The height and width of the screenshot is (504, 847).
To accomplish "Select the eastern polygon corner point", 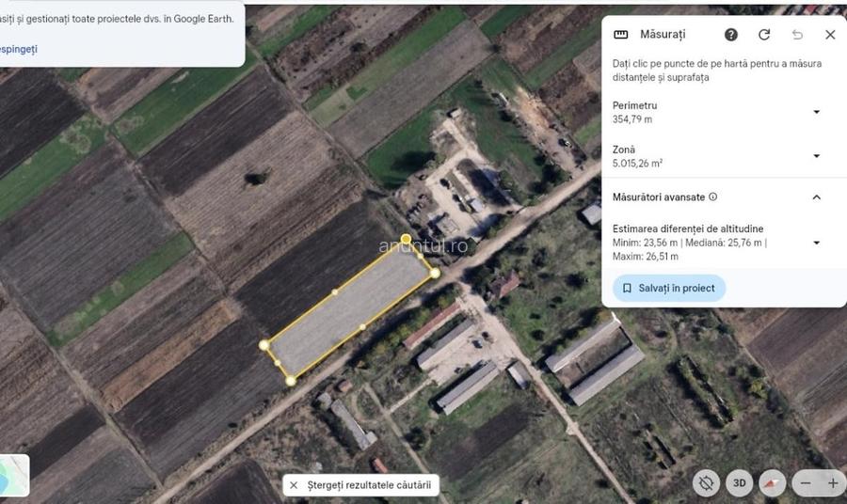I will pos(435,274).
